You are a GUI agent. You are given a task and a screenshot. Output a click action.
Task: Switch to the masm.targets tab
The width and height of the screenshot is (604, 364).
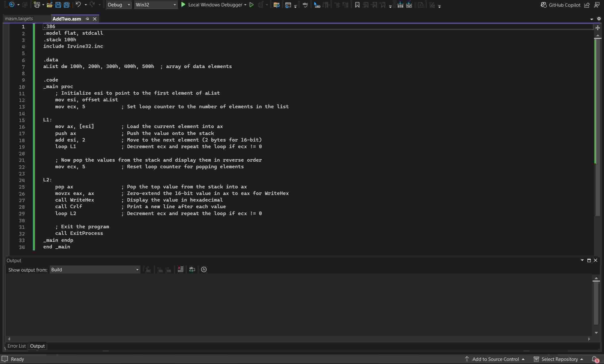pyautogui.click(x=19, y=19)
